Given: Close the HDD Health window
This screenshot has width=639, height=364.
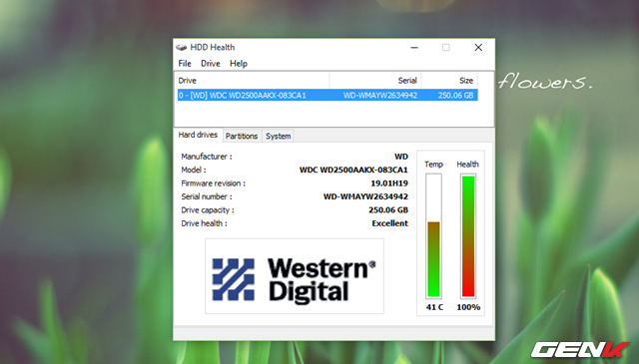Looking at the screenshot, I should coord(478,48).
